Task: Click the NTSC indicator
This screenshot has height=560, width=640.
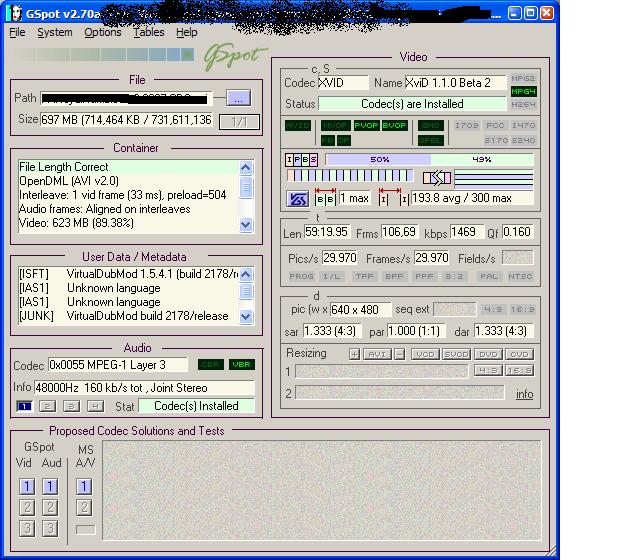Action: click(520, 276)
